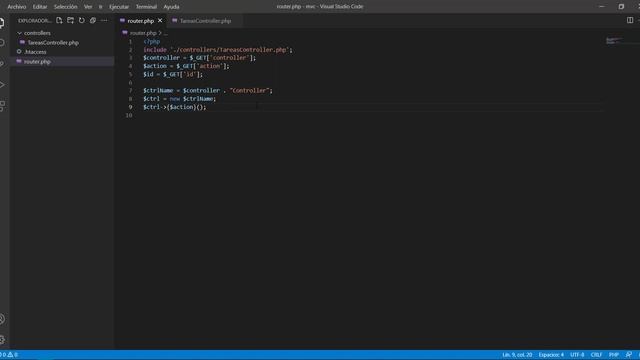The image size is (640, 360).
Task: Show errors and warnings in status bar
Action: 9,355
